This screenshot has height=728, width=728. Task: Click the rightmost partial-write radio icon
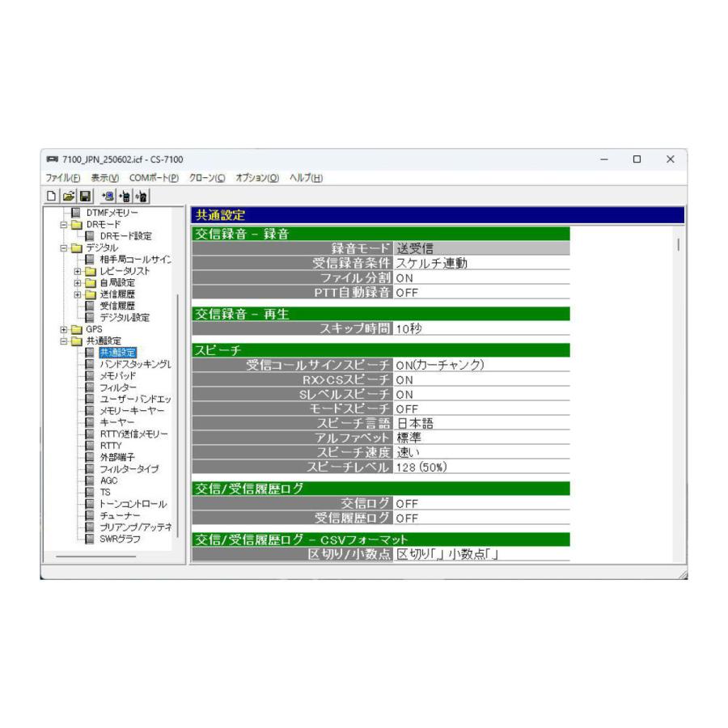click(142, 197)
